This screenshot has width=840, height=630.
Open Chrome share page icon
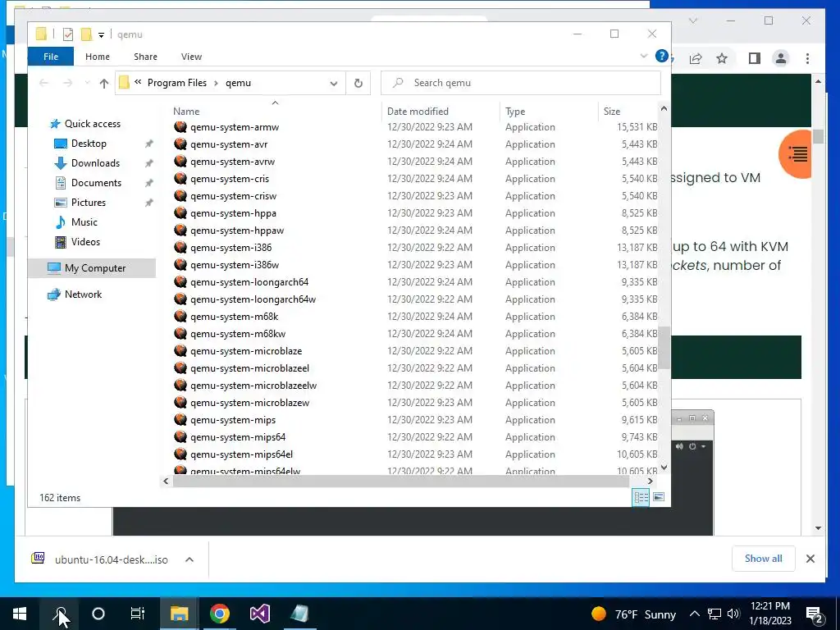coord(696,58)
